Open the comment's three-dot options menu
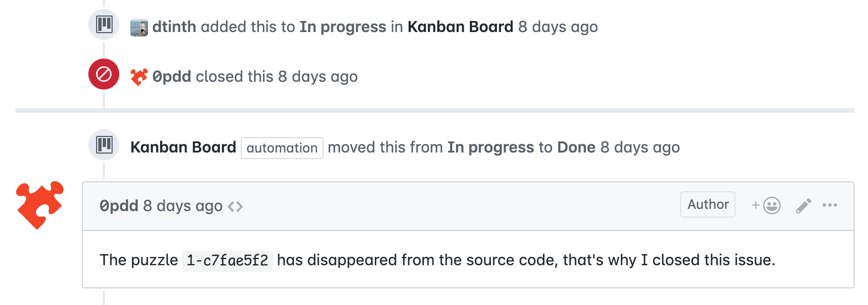Viewport: 868px width, 305px height. (x=829, y=205)
